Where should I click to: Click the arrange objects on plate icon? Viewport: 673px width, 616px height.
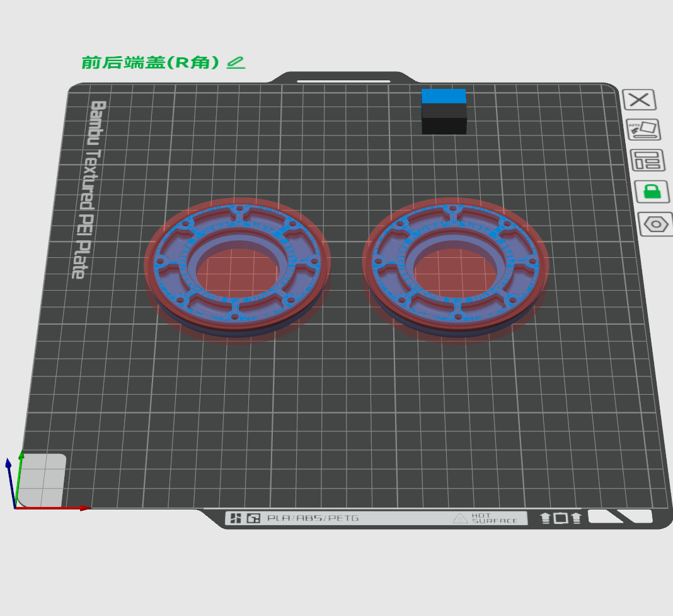647,160
